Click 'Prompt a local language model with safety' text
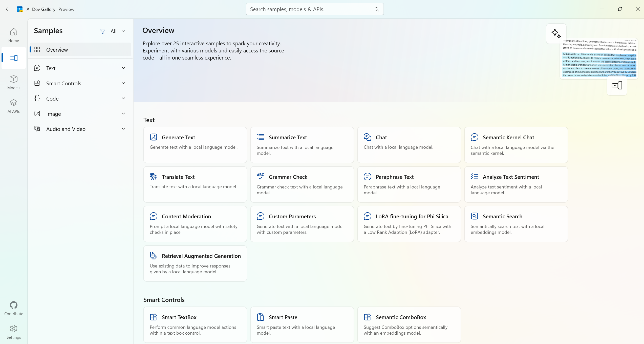 click(x=194, y=226)
